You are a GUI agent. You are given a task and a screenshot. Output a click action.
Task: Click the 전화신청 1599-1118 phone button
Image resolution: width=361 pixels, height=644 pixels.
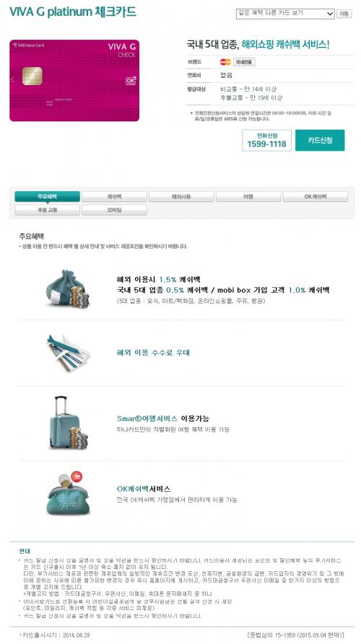tap(266, 141)
